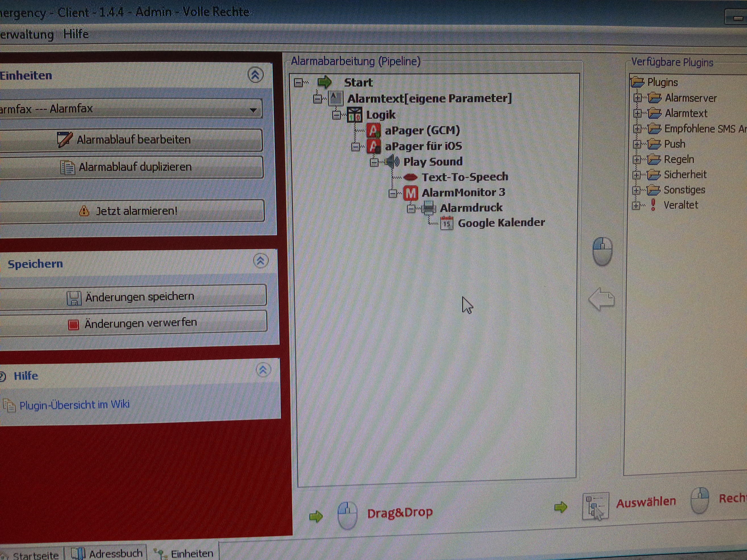Click the Google Kalender calendar icon
The width and height of the screenshot is (747, 560).
coord(447,223)
